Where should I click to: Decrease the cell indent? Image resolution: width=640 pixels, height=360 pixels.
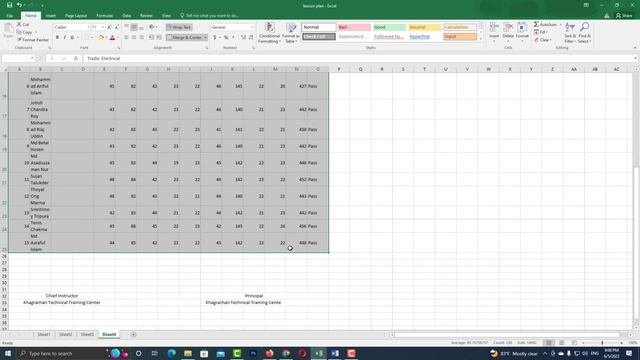[x=151, y=37]
